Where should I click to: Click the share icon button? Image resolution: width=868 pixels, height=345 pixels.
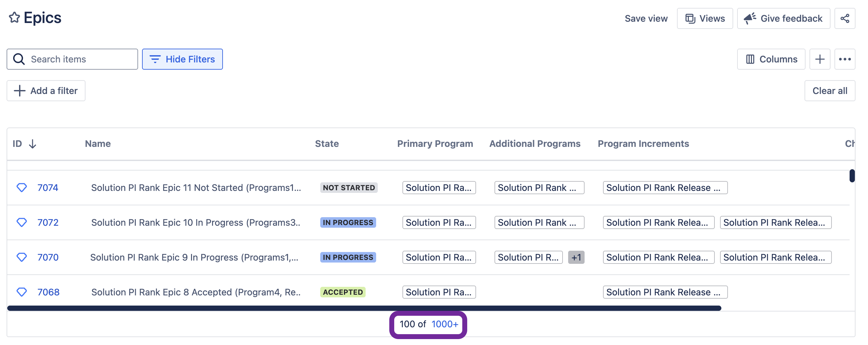[x=844, y=18]
